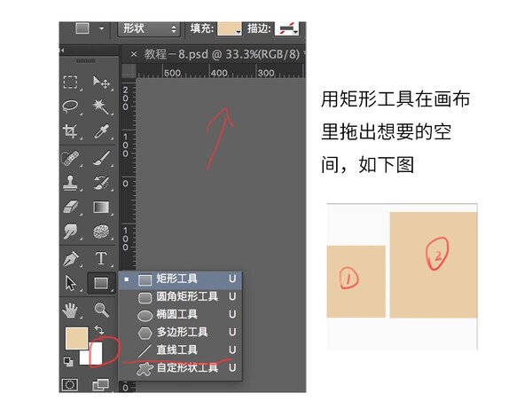
Task: Close the 教程-8.psd document tab
Action: pos(134,54)
